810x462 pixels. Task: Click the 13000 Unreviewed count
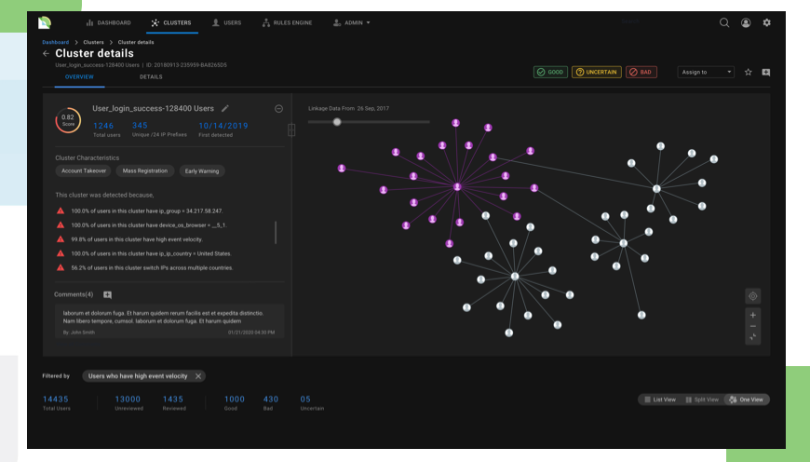[128, 399]
